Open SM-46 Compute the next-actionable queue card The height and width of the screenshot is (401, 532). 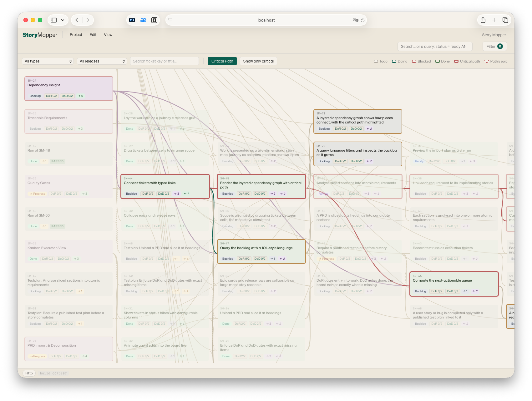pos(454,284)
